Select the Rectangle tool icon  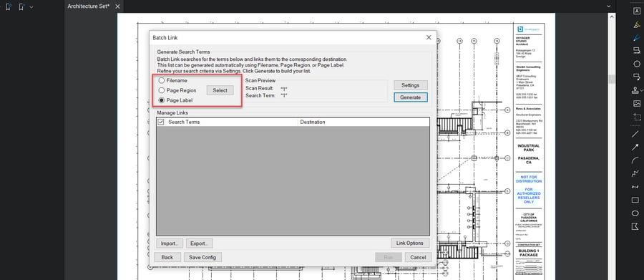click(x=635, y=201)
